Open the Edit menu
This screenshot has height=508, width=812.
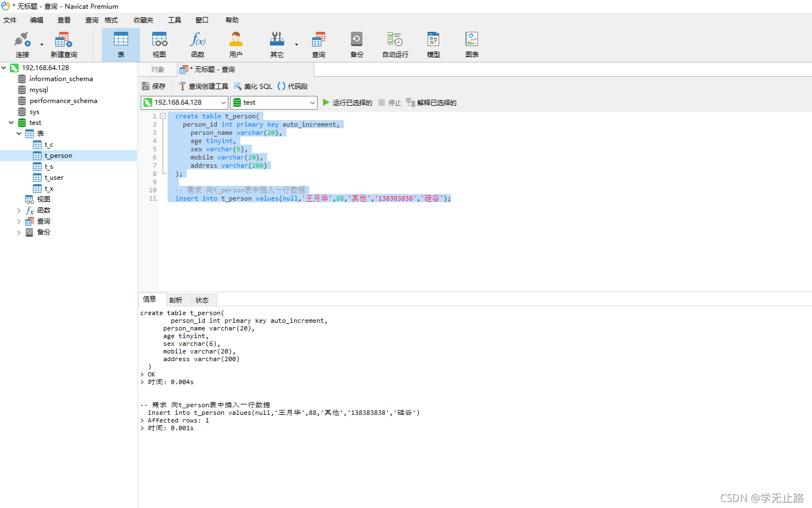point(37,20)
